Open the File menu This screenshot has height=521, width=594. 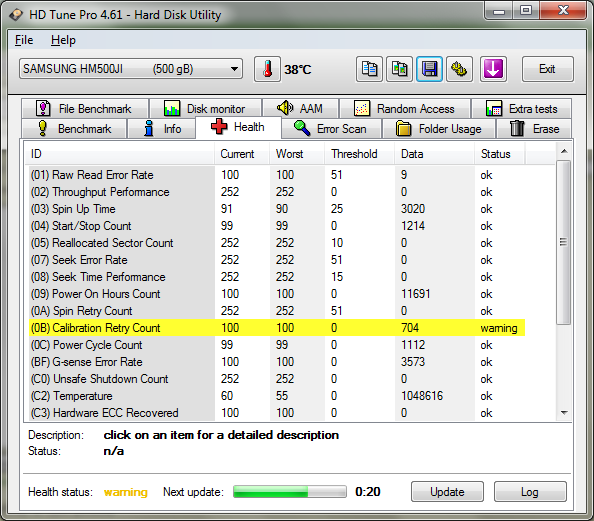(x=24, y=40)
